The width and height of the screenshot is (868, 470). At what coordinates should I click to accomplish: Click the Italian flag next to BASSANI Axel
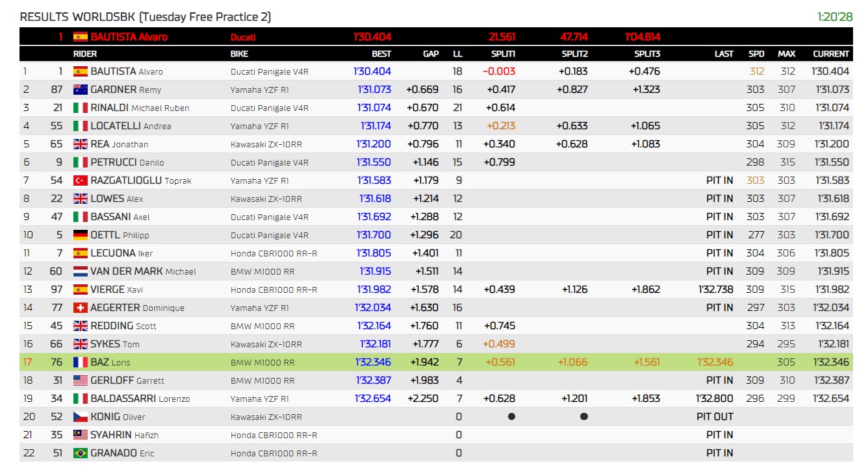point(81,217)
